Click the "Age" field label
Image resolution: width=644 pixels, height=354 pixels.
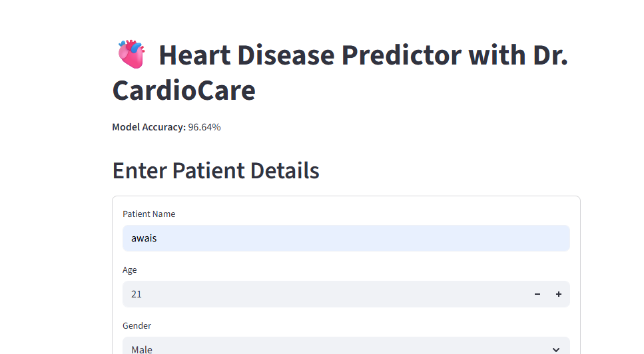130,270
